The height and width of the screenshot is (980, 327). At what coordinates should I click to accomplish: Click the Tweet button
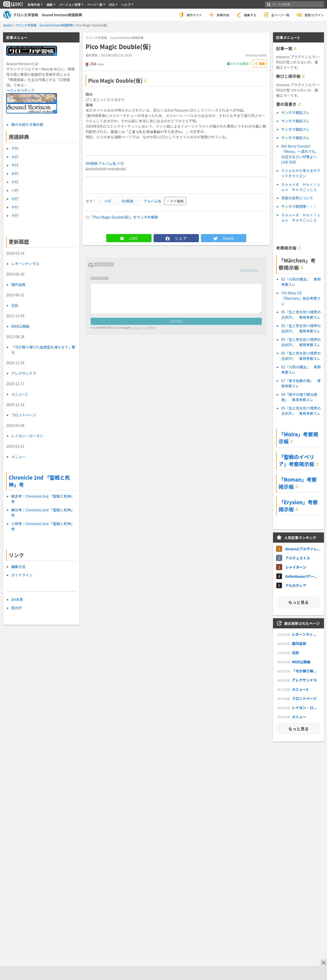click(223, 238)
